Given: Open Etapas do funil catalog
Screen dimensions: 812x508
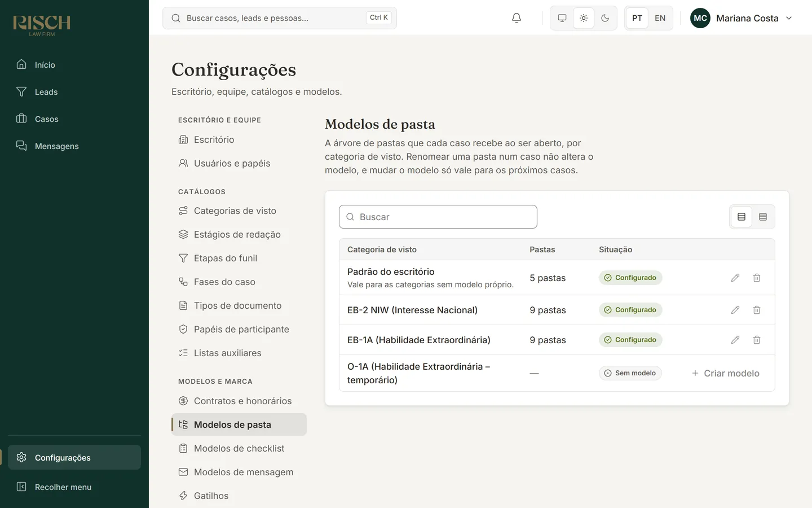Looking at the screenshot, I should coord(239,258).
